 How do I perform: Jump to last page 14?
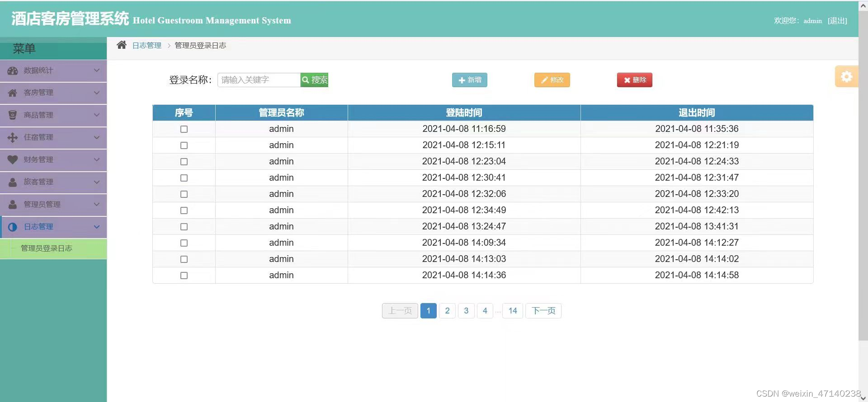click(x=513, y=311)
